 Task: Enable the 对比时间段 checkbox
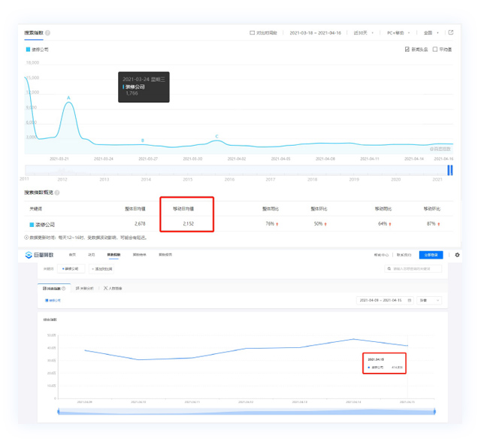point(252,33)
